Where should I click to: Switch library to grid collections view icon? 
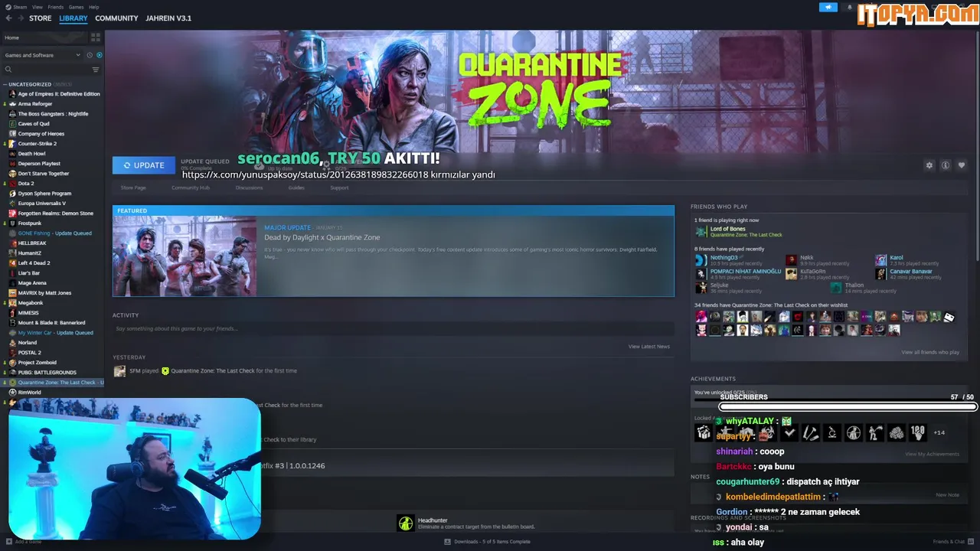(x=96, y=37)
